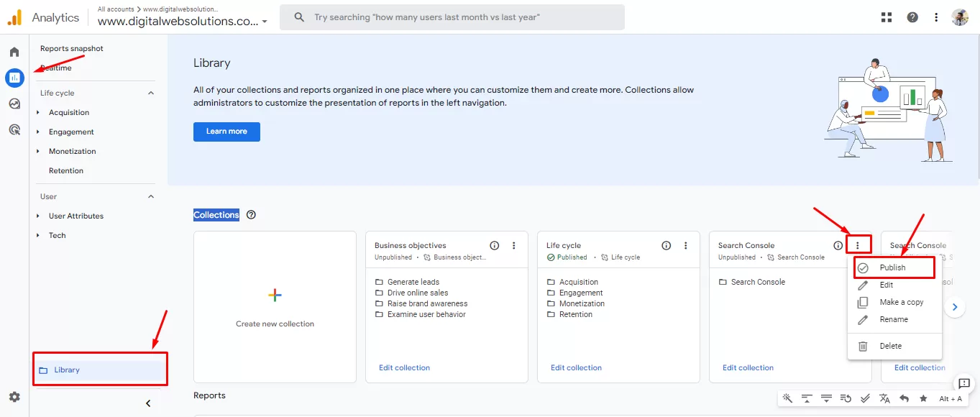Show info for Business objectives collection

click(x=494, y=245)
